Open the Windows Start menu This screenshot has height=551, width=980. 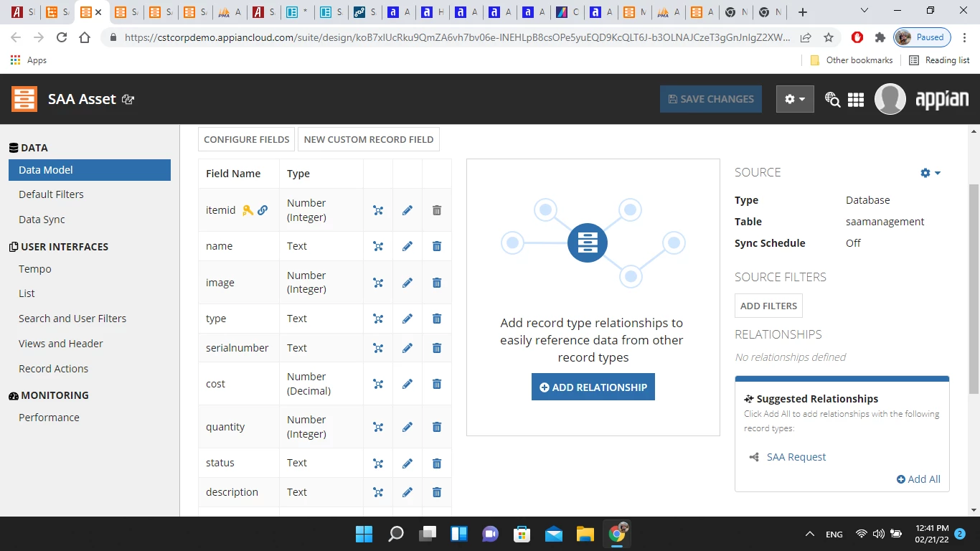364,534
